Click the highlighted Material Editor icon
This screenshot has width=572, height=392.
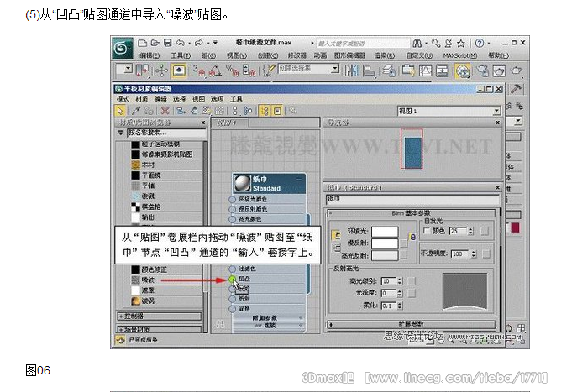click(x=462, y=71)
